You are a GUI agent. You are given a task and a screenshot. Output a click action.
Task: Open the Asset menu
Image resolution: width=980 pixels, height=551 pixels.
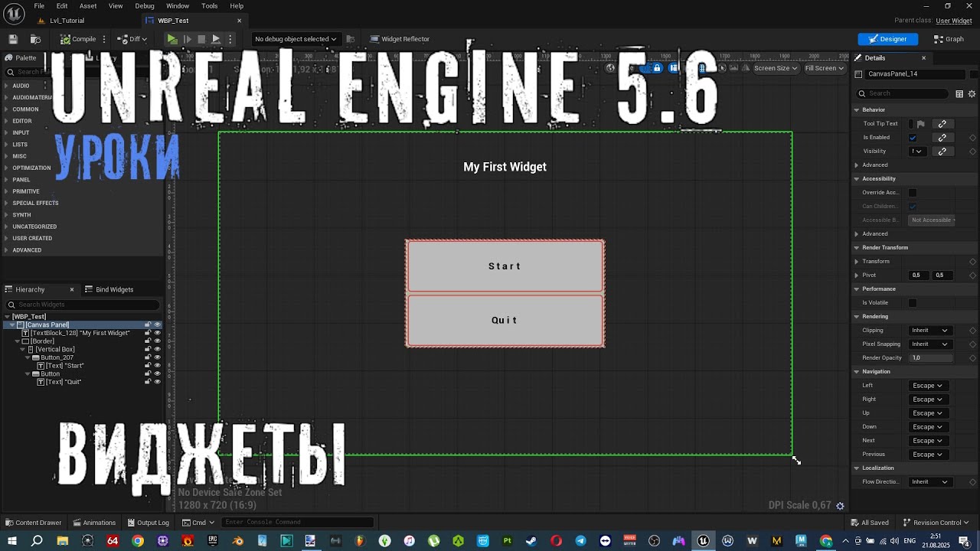88,6
